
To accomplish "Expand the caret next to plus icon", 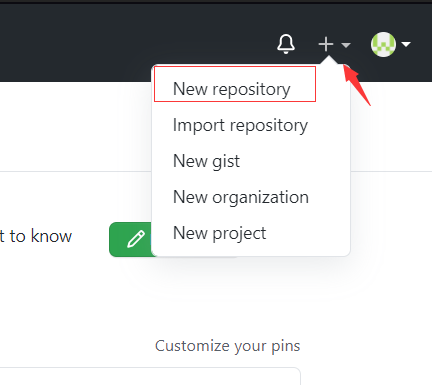I will [x=346, y=45].
